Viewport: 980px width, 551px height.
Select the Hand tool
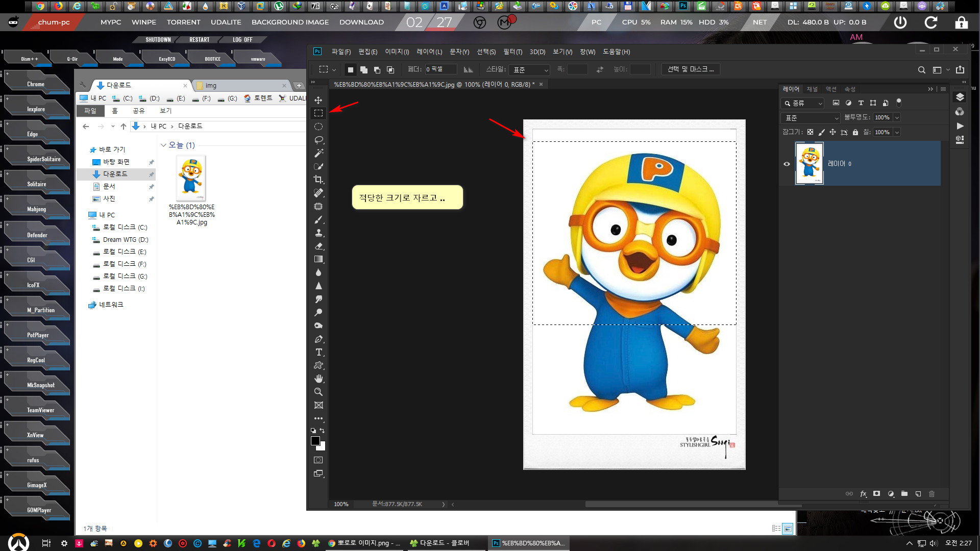tap(318, 379)
